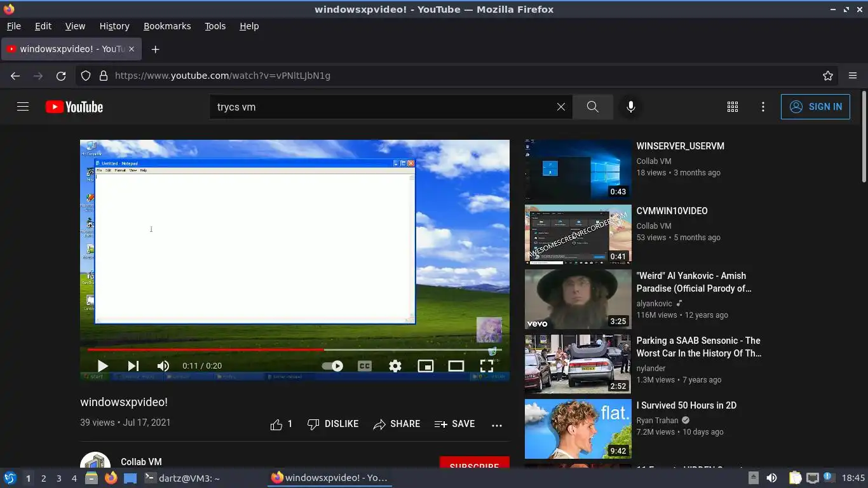Open YouTube settings three-dot menu

coord(763,107)
